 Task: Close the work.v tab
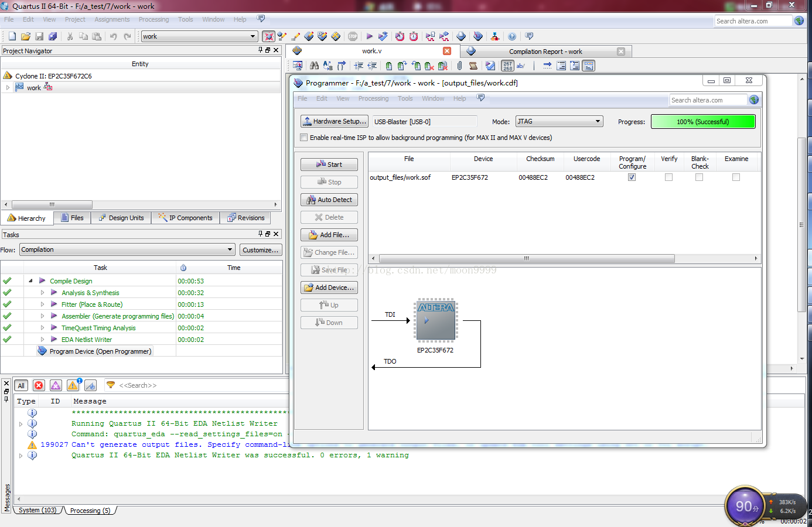(447, 51)
